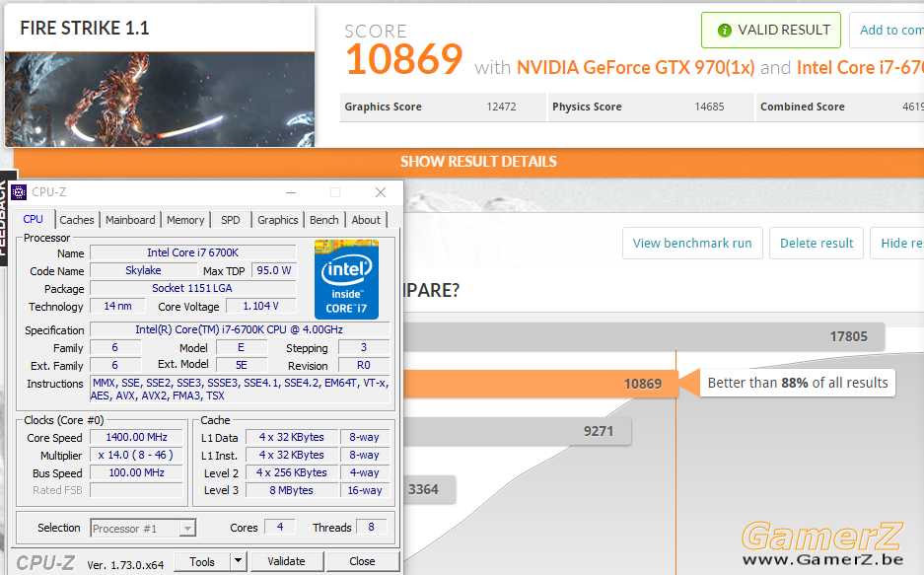Click the Technology value 14 nm
The height and width of the screenshot is (575, 924).
pyautogui.click(x=118, y=306)
